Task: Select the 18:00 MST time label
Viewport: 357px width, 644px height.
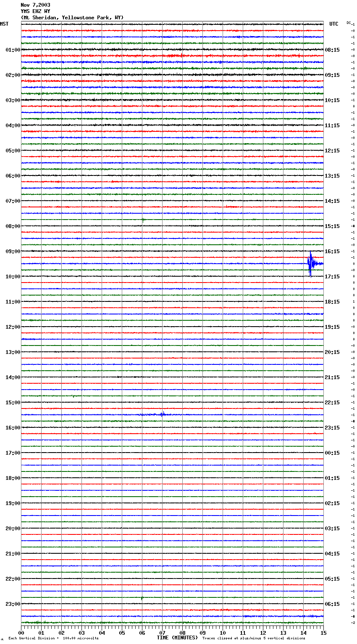Action: click(x=13, y=478)
